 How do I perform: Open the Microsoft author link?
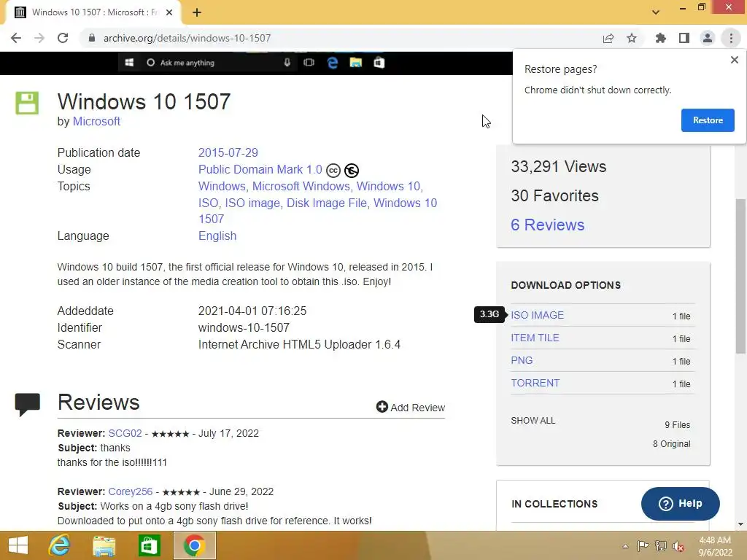click(96, 122)
